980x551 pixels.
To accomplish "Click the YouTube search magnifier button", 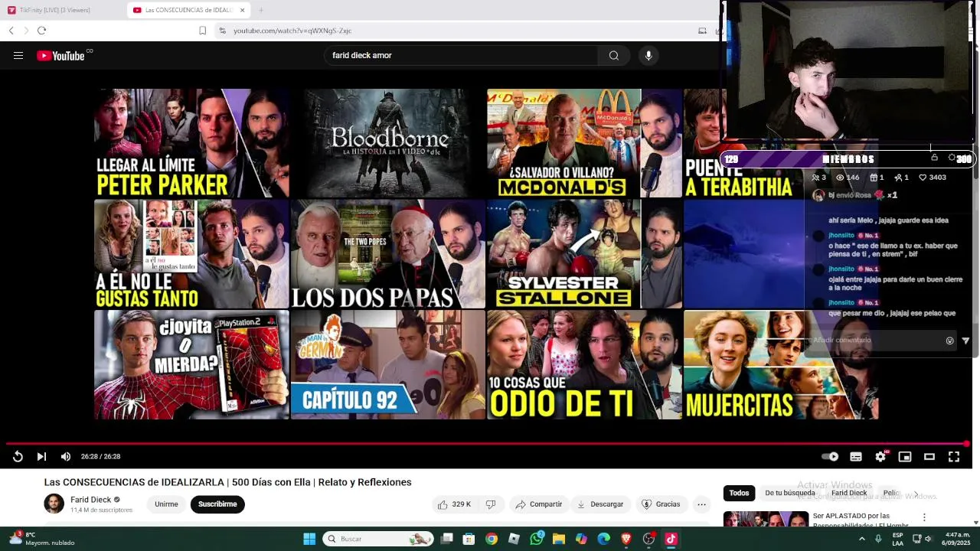I will coord(614,55).
